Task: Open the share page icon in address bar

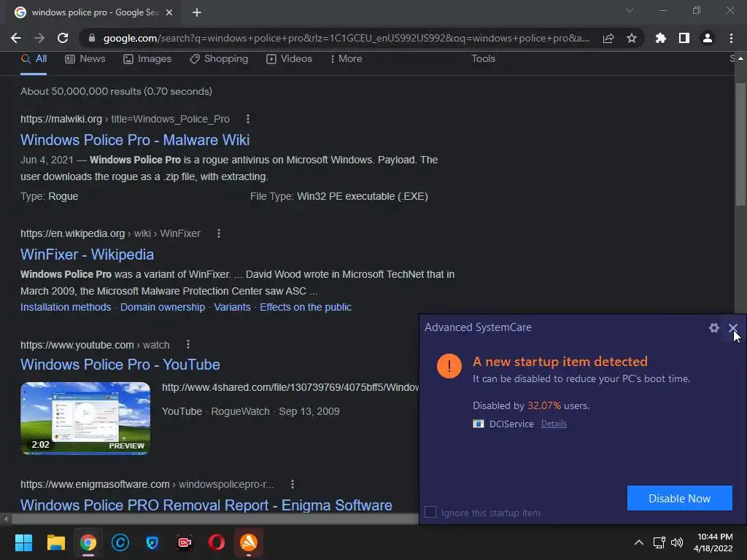Action: [608, 38]
